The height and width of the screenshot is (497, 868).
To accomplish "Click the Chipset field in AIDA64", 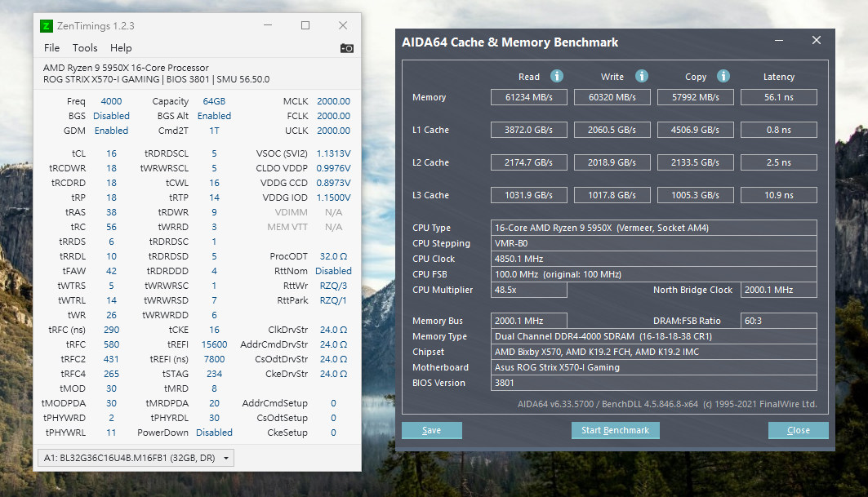I will (x=654, y=352).
